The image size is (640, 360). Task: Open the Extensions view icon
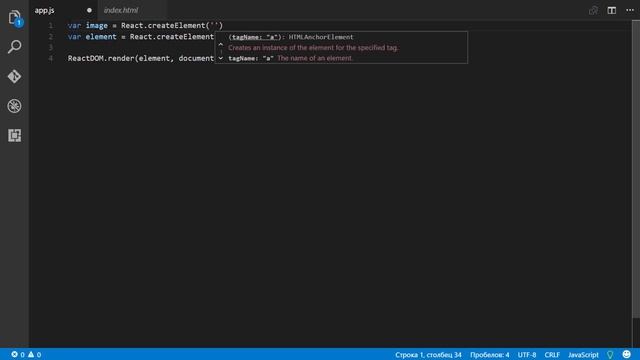(x=14, y=135)
